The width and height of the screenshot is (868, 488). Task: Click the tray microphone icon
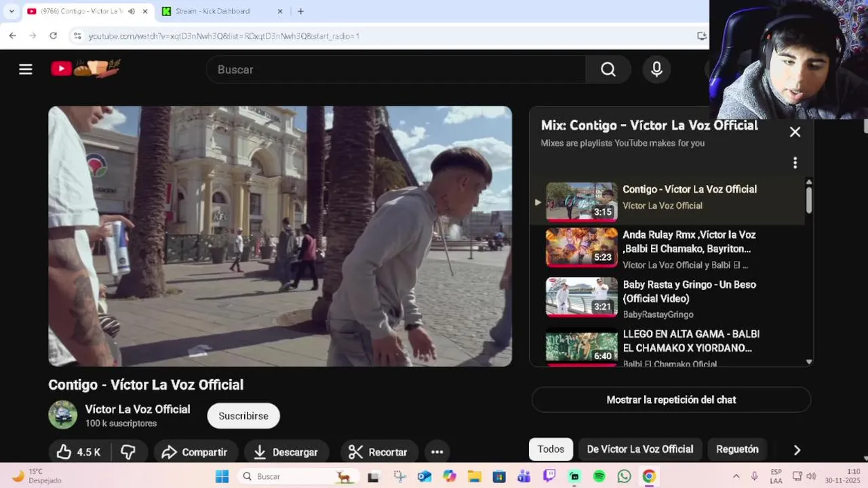click(754, 476)
